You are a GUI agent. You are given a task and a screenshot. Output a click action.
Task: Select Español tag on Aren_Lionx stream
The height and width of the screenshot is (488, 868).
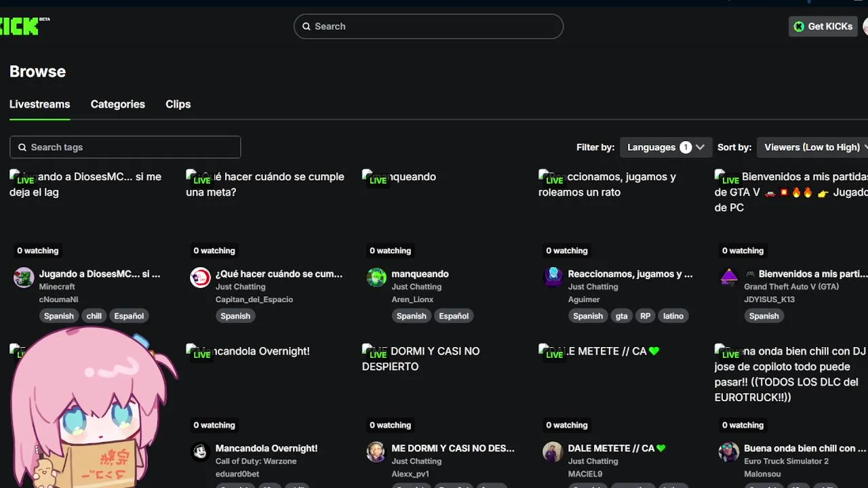click(454, 316)
